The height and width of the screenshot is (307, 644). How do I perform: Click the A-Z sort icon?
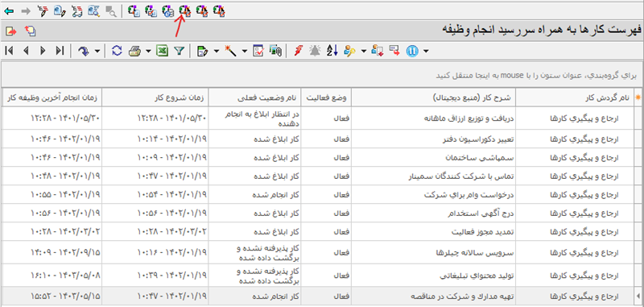click(x=332, y=51)
